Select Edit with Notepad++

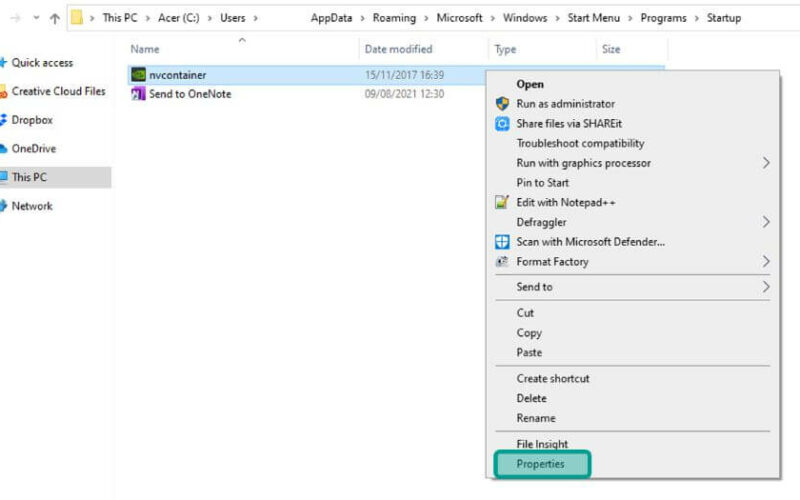[x=566, y=203]
